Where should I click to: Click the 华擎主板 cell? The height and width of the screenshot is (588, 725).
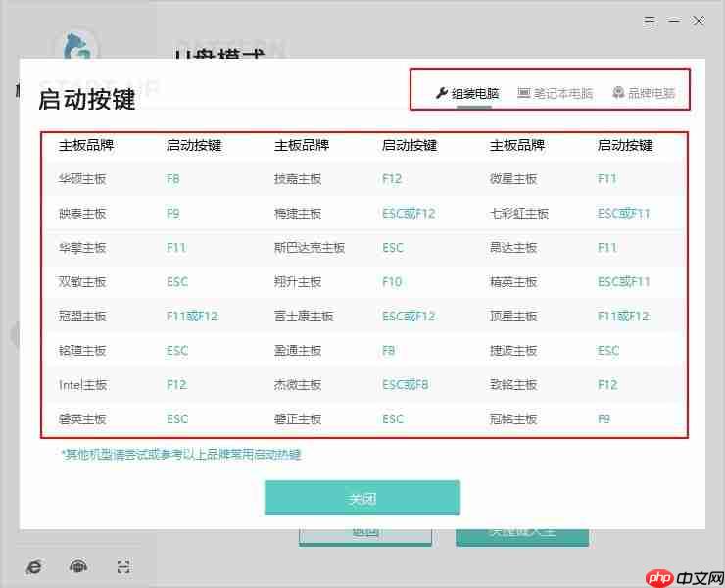click(x=82, y=248)
